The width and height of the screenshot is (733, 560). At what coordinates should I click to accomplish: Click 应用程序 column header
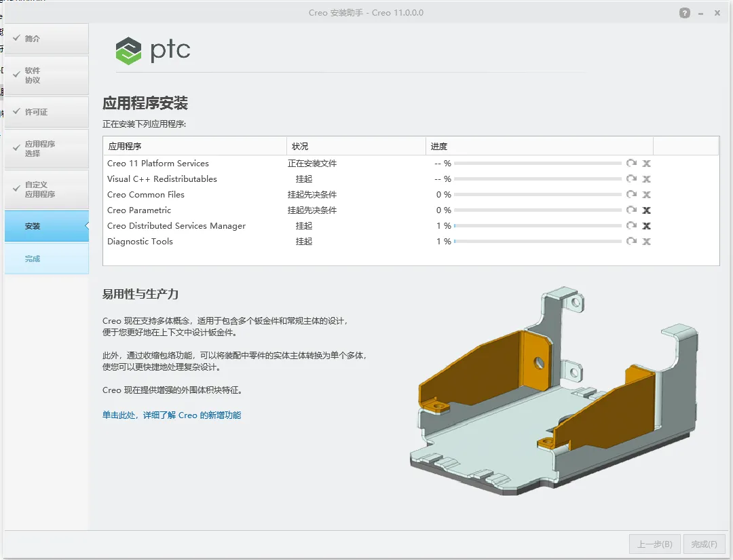click(195, 147)
